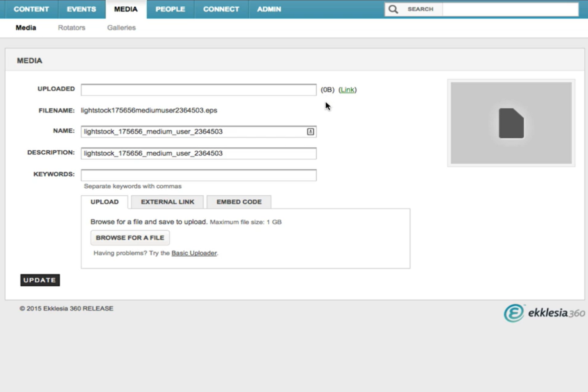
Task: Click the file placeholder thumbnail preview
Action: pos(511,123)
